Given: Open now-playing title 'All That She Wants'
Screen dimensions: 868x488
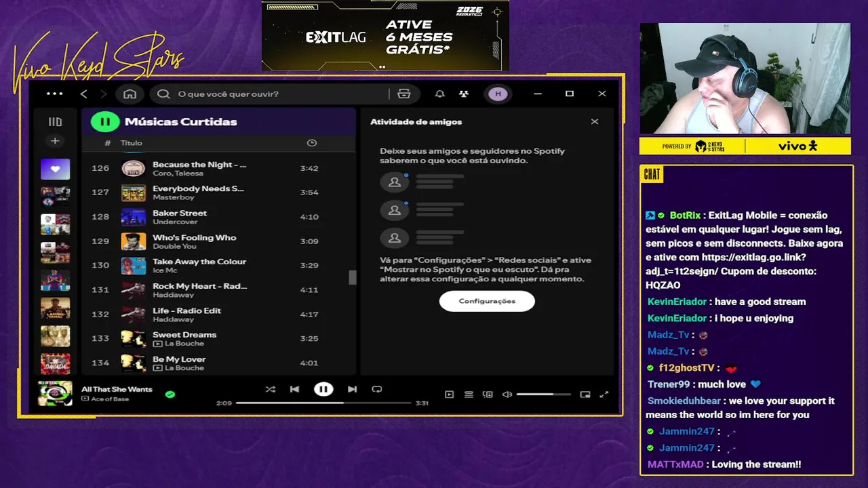Looking at the screenshot, I should (x=117, y=389).
